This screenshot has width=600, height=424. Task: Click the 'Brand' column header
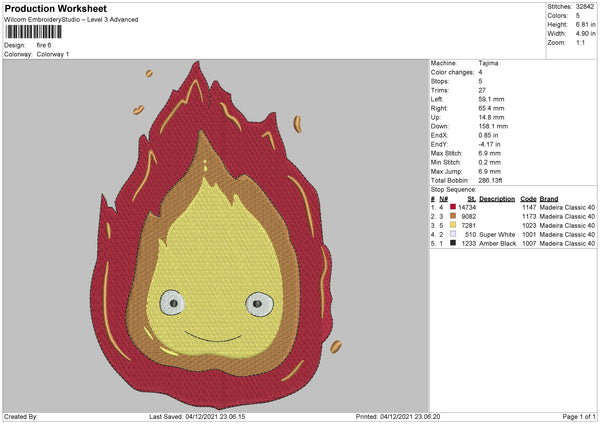pos(549,199)
